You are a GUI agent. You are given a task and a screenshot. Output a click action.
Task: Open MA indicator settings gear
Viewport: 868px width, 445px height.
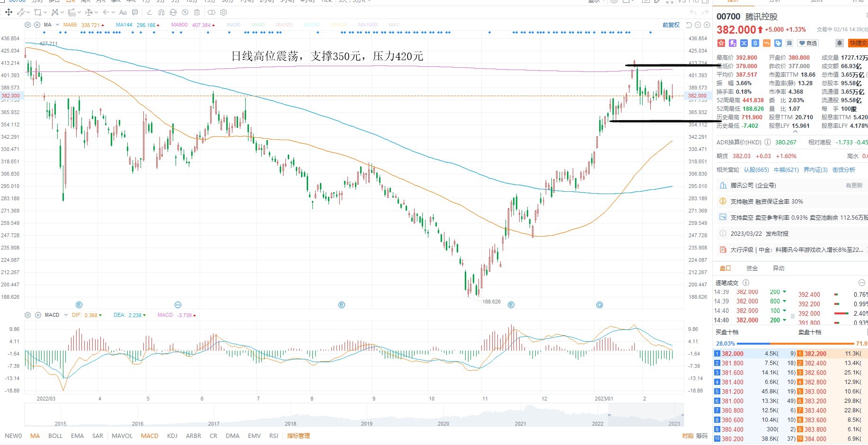tap(27, 25)
